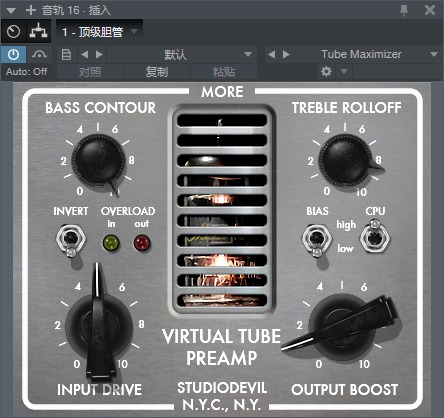Click the 对照 compare button
The width and height of the screenshot is (444, 418).
90,72
